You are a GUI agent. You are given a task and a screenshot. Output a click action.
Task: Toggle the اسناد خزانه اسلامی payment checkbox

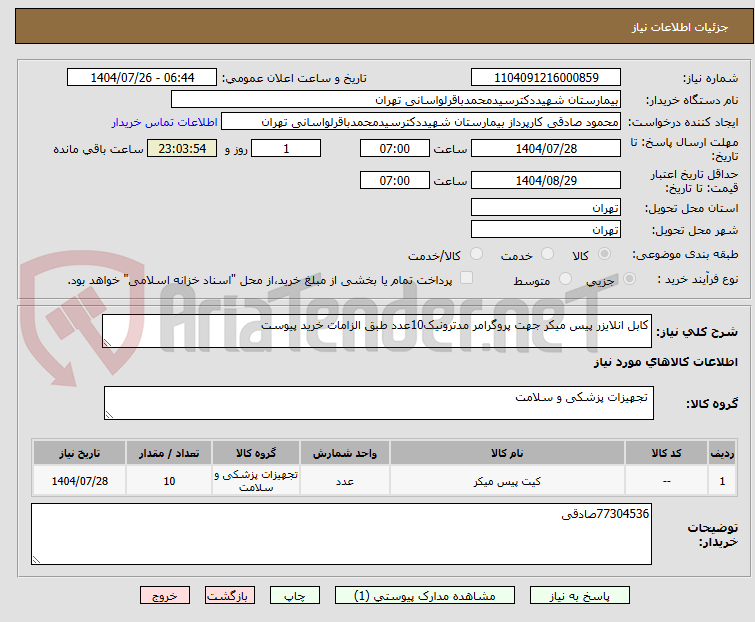click(x=466, y=278)
